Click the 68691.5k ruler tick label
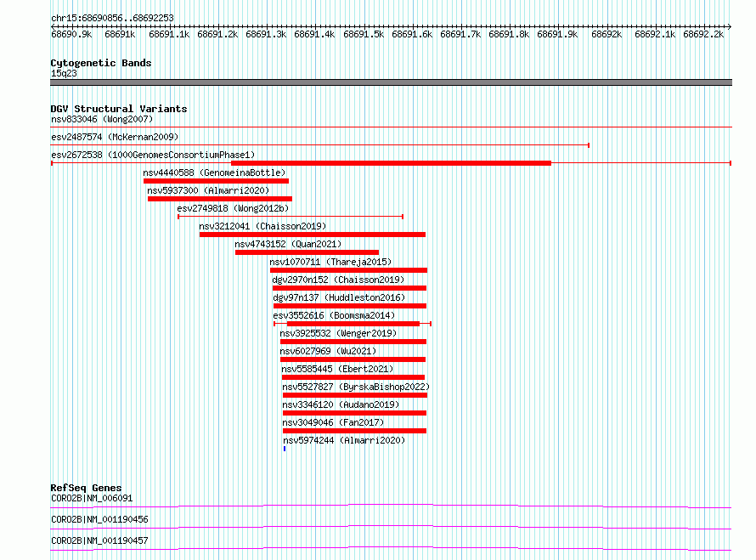Image resolution: width=756 pixels, height=560 pixels. tap(364, 34)
